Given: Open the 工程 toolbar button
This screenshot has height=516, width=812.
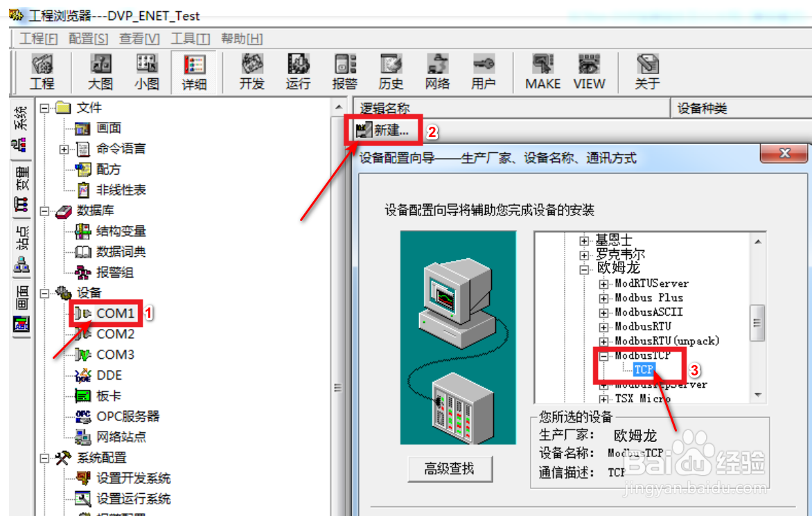Looking at the screenshot, I should [42, 72].
